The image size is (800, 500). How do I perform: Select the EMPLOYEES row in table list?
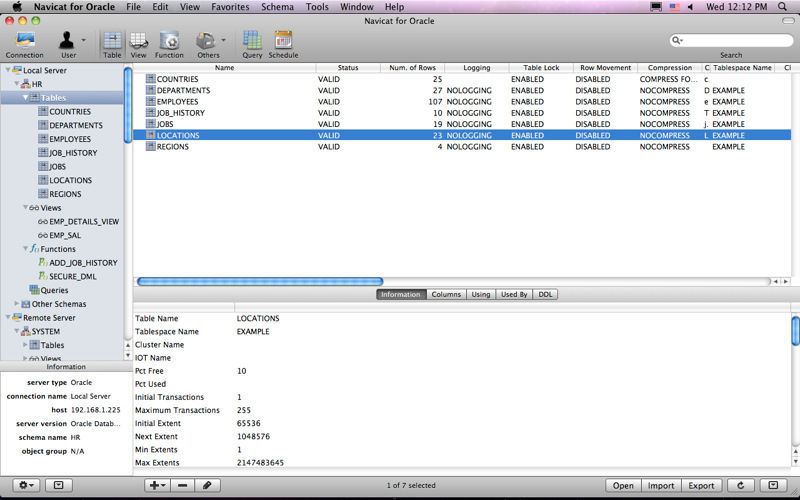[462, 102]
